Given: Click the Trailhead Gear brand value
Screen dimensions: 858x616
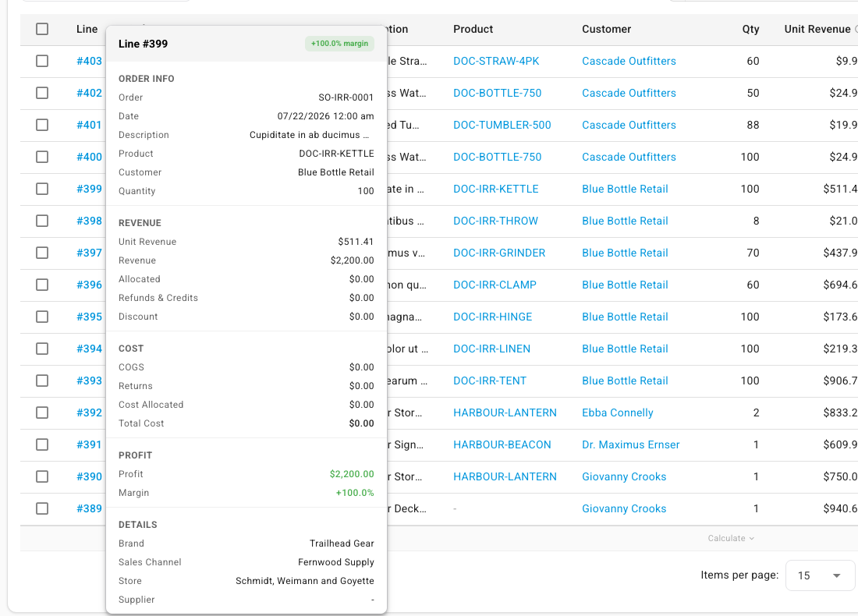Looking at the screenshot, I should pyautogui.click(x=342, y=543).
